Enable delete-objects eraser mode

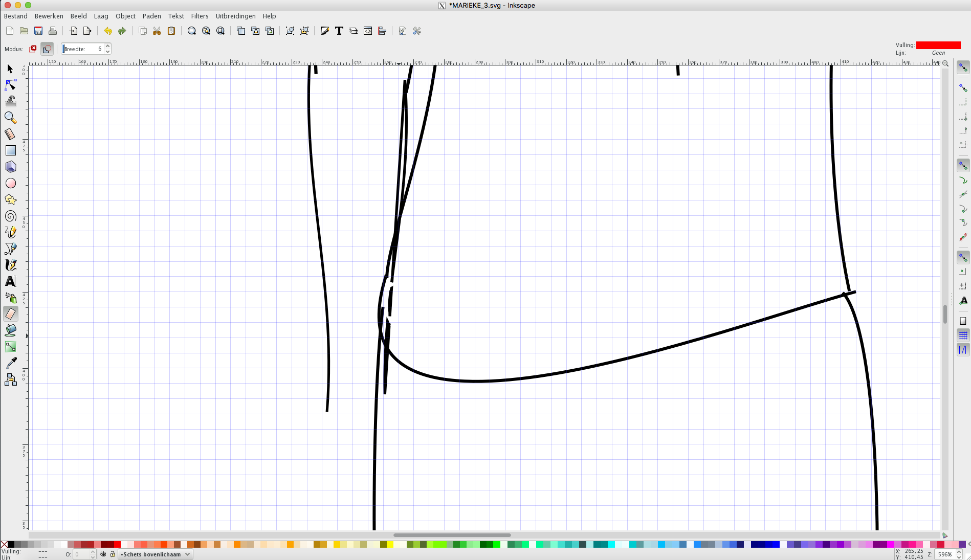[x=34, y=49]
